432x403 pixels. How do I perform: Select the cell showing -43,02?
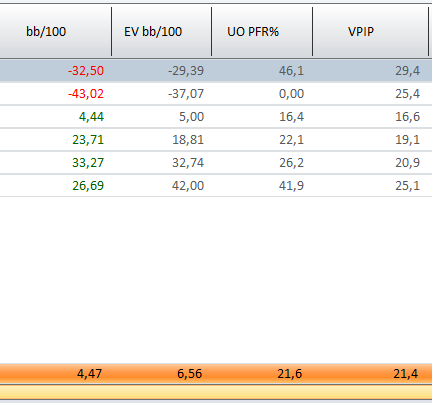[x=86, y=94]
